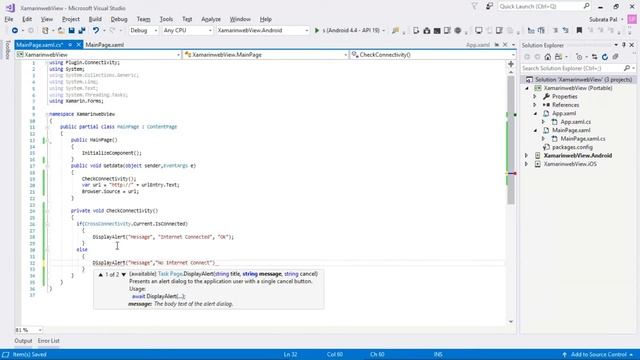640x360 pixels.
Task: Select MainPage.xaml.cs in Solution Explorer
Action: point(583,139)
